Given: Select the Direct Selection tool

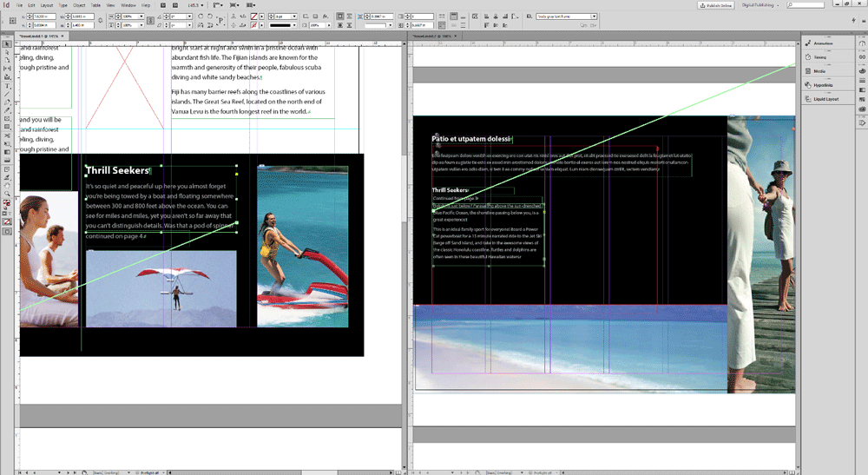Looking at the screenshot, I should click(x=7, y=53).
